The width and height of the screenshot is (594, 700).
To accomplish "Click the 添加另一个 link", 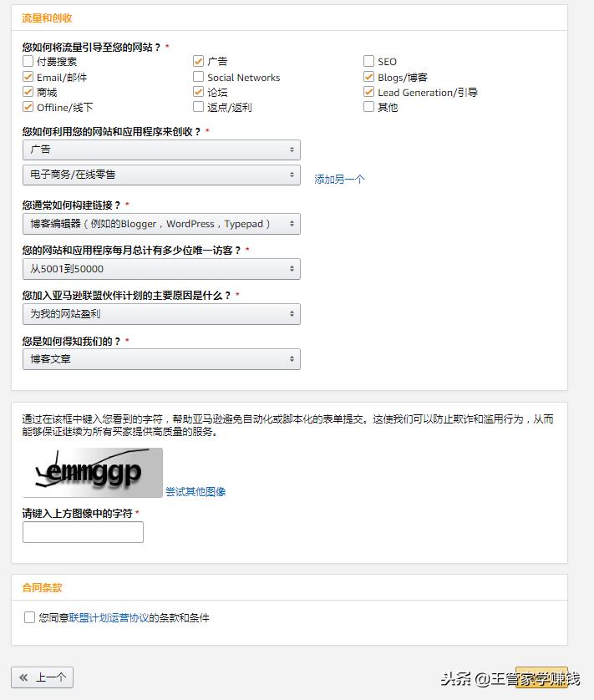I will [339, 180].
